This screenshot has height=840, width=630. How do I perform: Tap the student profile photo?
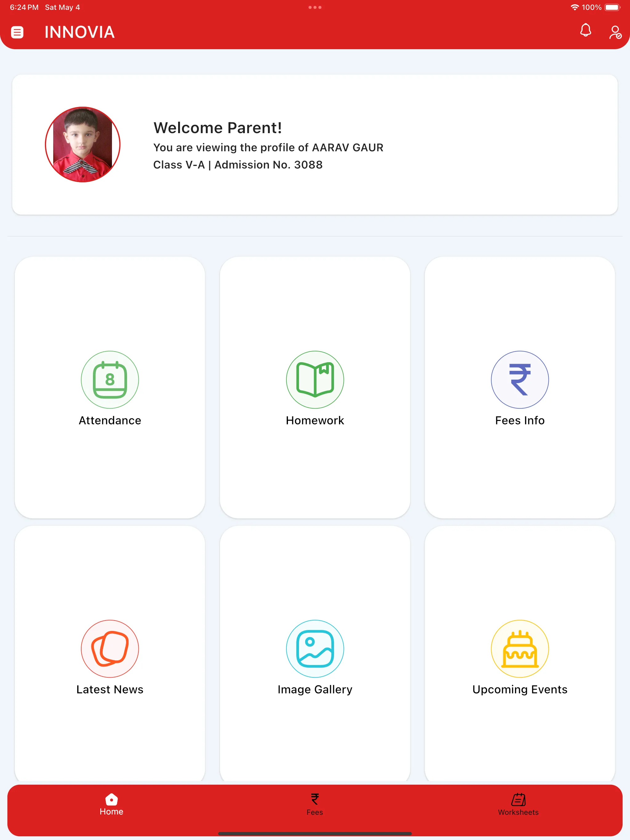(82, 144)
